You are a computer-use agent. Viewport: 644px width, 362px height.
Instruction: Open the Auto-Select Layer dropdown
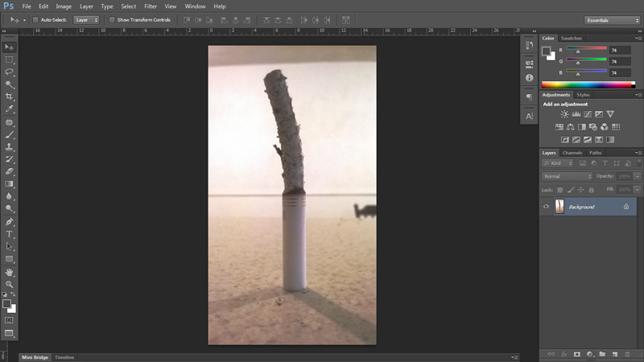(86, 19)
